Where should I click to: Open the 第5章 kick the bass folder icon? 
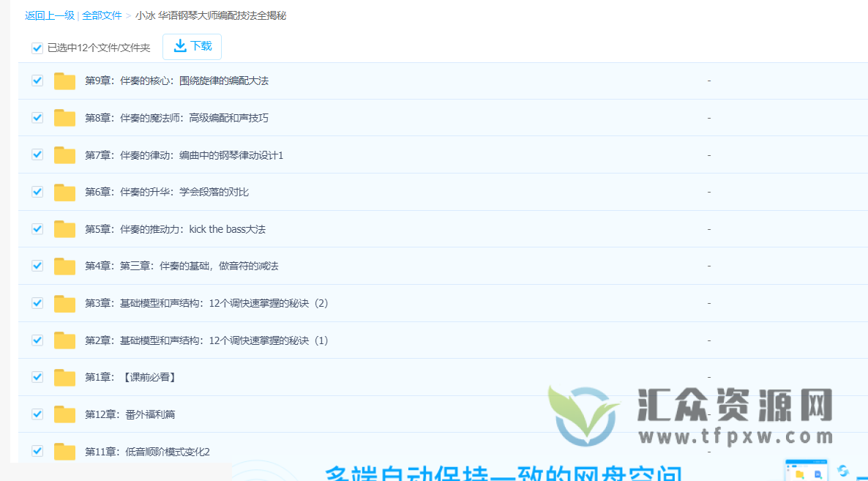click(x=64, y=228)
